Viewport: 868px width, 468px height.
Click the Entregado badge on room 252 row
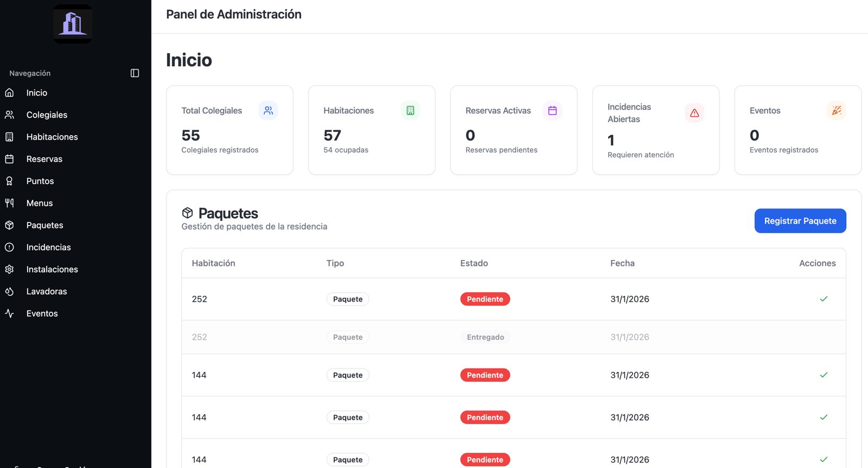486,337
